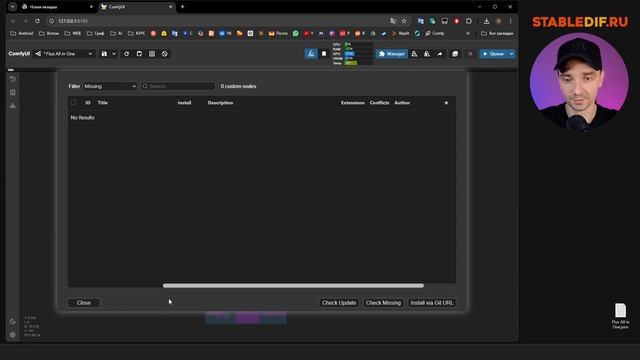
Task: Bookmark this page with the star icon
Action: pyautogui.click(x=404, y=21)
